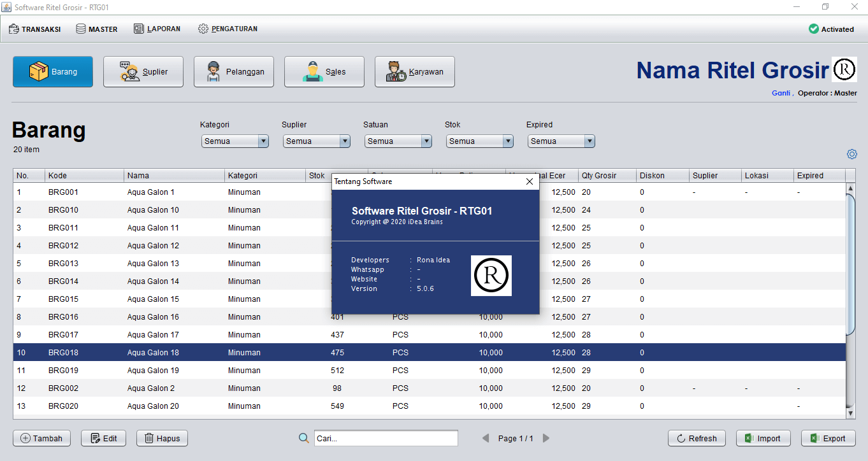
Task: Open the Expired filter dropdown
Action: pyautogui.click(x=590, y=141)
